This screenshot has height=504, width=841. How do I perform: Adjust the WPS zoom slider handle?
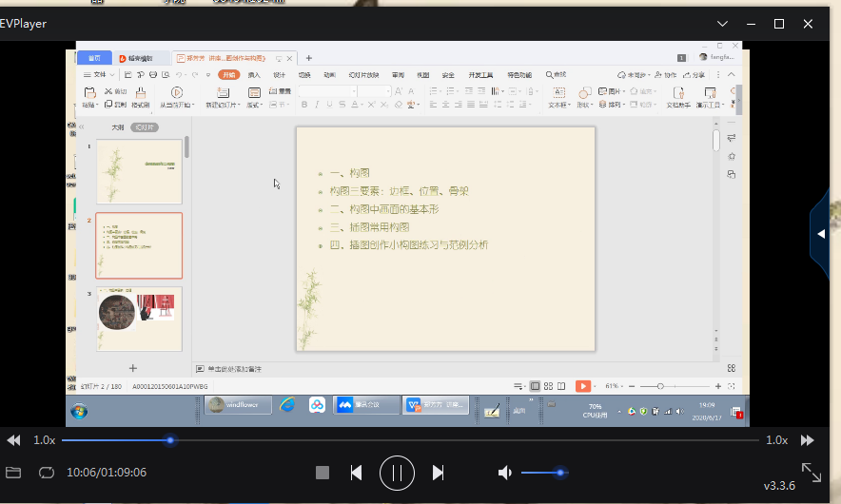(660, 386)
